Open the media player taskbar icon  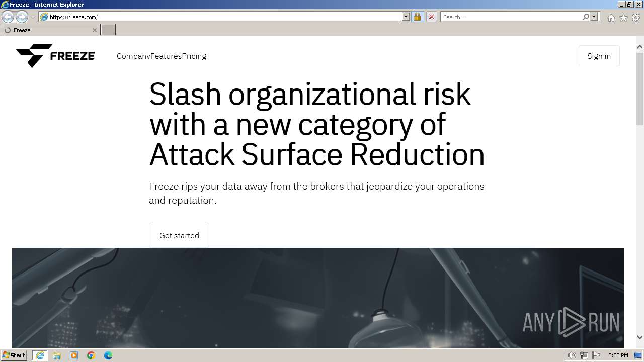click(x=74, y=355)
